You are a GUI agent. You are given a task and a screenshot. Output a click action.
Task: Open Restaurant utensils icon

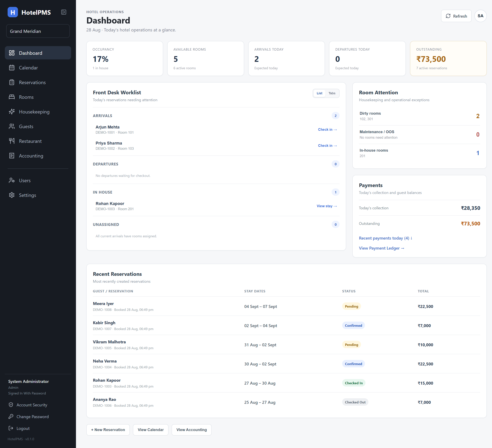pos(12,141)
